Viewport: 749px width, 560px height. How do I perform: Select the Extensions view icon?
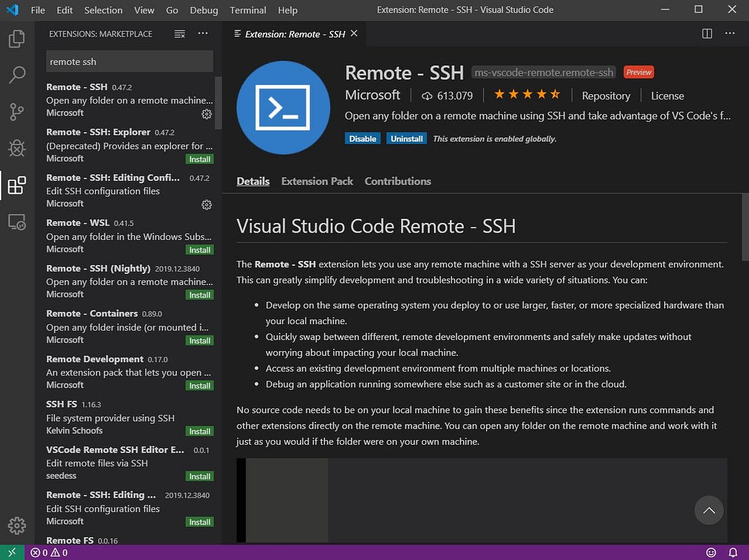[17, 184]
